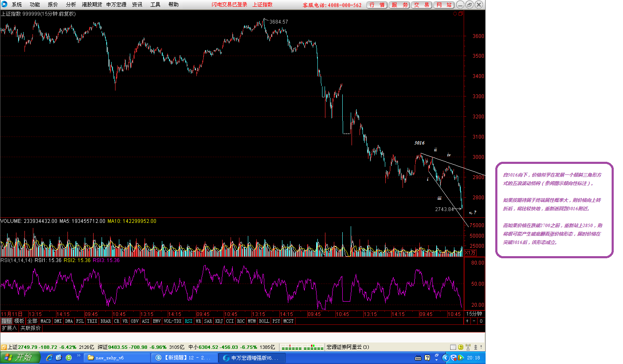
Task: Open the 港股期货 menu
Action: pos(92,5)
